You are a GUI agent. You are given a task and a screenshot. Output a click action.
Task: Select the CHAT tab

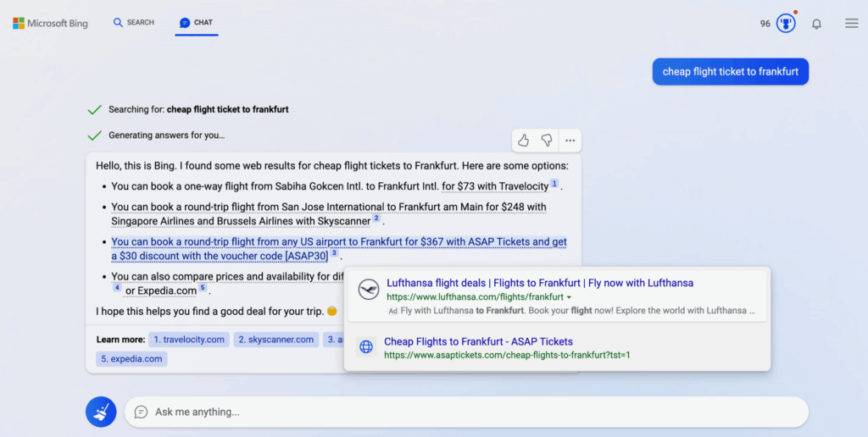[x=196, y=23]
